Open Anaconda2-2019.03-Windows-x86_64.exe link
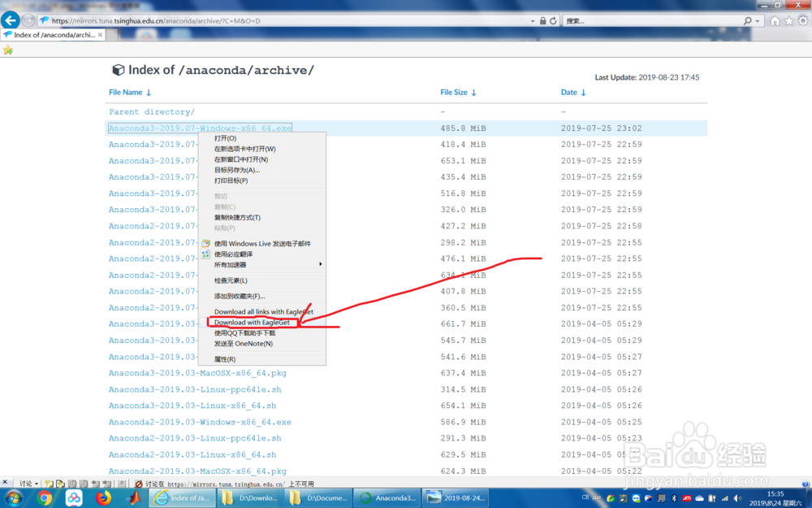Image resolution: width=812 pixels, height=508 pixels. 200,423
